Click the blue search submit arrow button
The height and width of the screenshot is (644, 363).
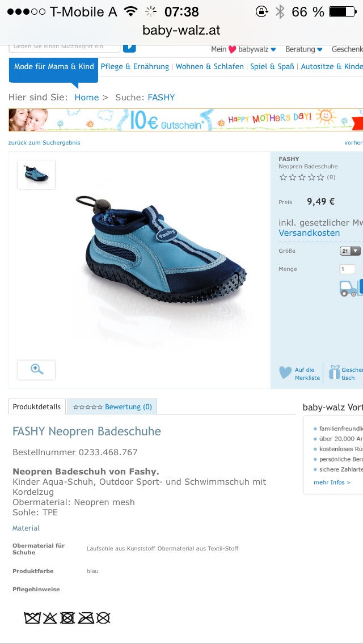click(129, 47)
